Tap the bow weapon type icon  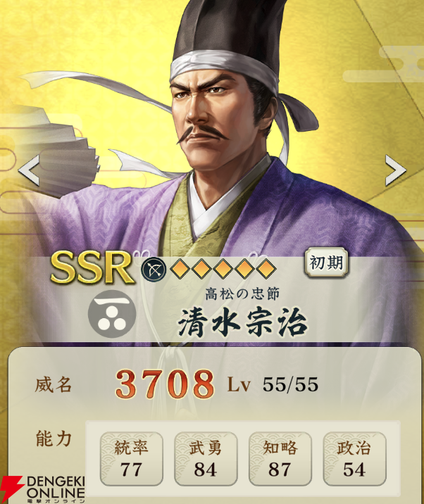(154, 270)
